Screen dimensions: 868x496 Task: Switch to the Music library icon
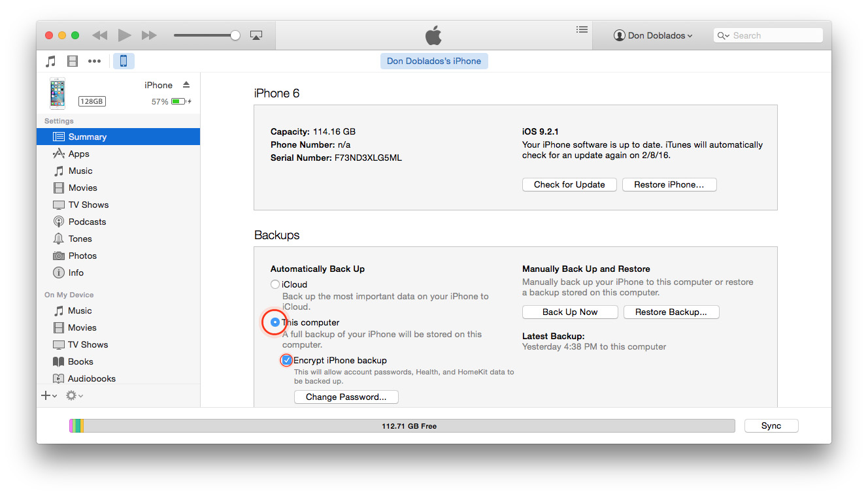coord(50,61)
